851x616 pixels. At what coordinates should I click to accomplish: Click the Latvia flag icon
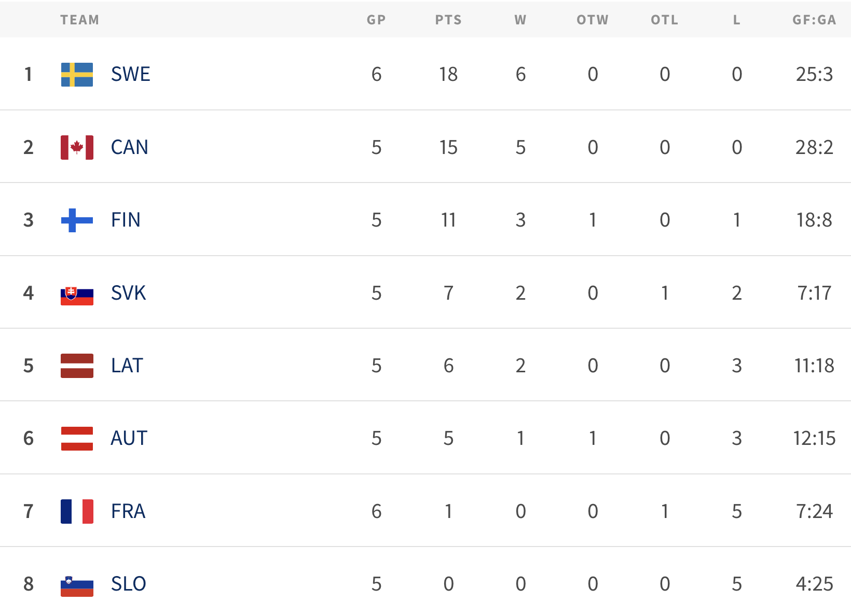click(x=77, y=366)
